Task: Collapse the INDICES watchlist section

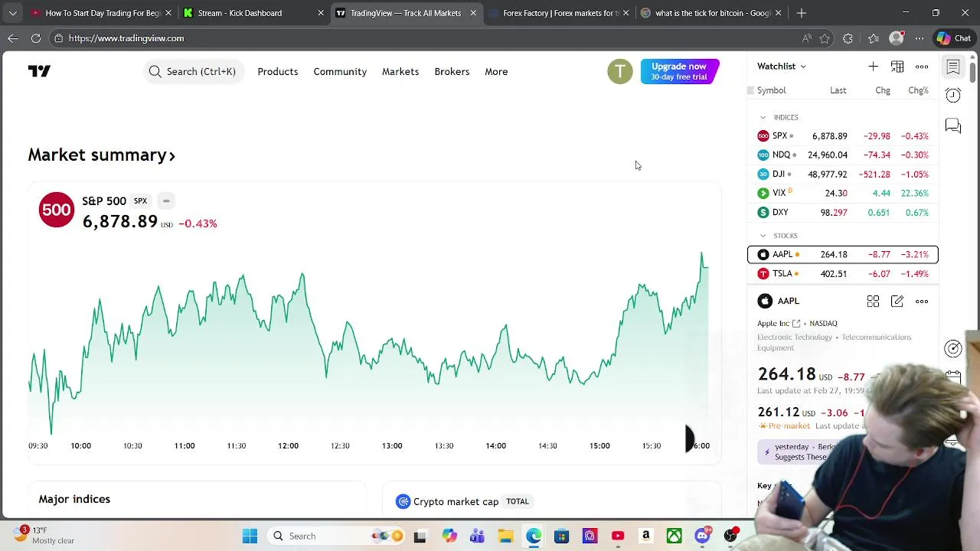Action: 763,117
